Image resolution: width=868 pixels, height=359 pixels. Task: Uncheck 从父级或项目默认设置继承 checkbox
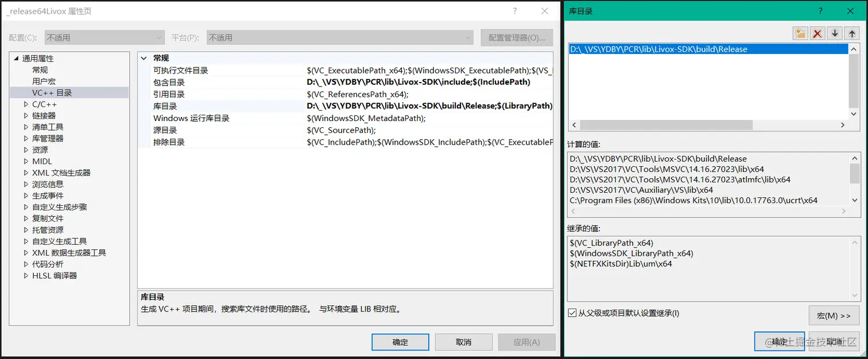click(x=572, y=313)
